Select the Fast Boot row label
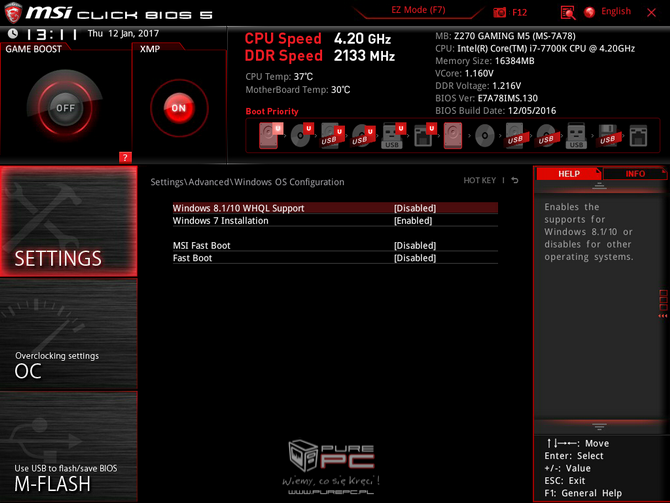 192,258
